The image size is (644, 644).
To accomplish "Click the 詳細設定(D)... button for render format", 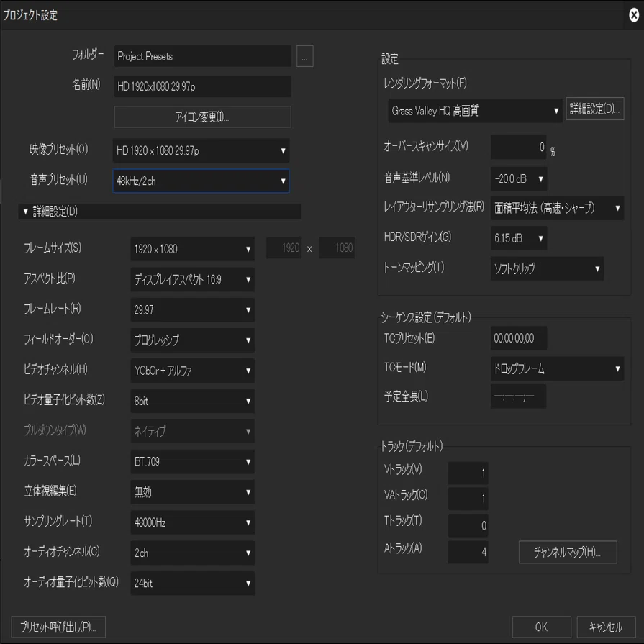I will [x=595, y=109].
